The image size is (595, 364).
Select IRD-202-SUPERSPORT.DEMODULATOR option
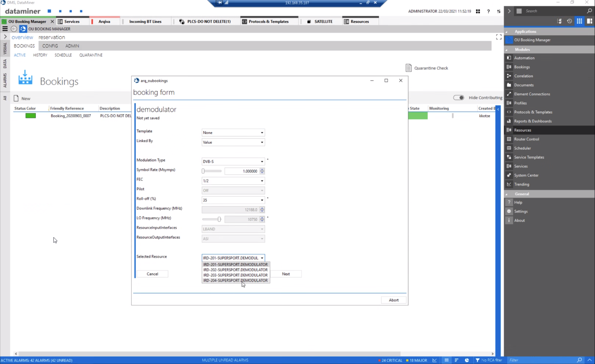(x=235, y=270)
